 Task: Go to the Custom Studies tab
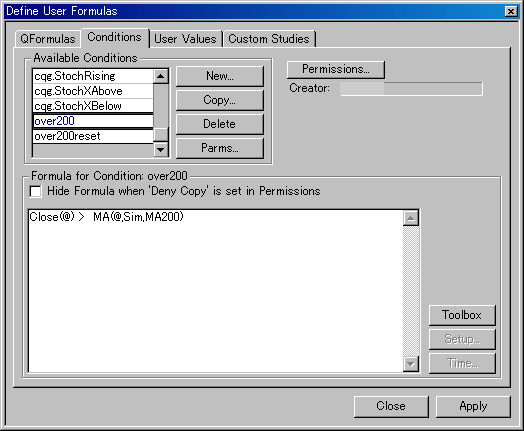click(x=269, y=39)
